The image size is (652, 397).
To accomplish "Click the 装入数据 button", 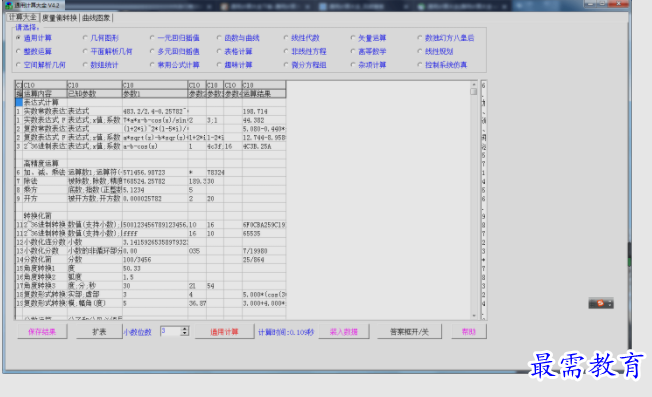I will pos(343,332).
